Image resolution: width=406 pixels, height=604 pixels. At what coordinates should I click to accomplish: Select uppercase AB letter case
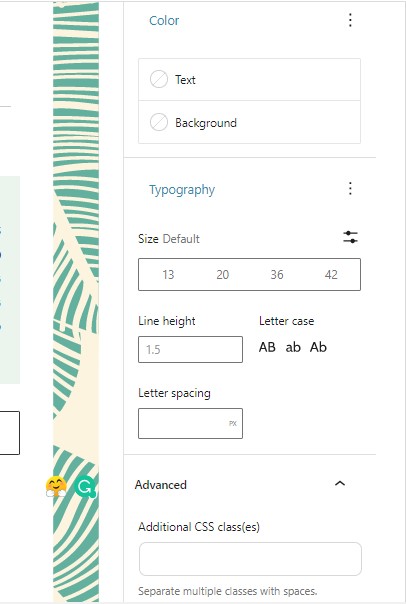tap(267, 347)
